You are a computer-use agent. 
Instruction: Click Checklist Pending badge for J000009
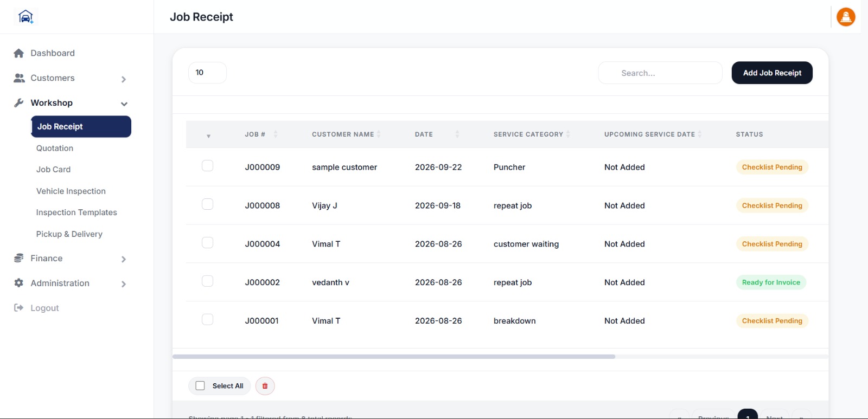772,167
